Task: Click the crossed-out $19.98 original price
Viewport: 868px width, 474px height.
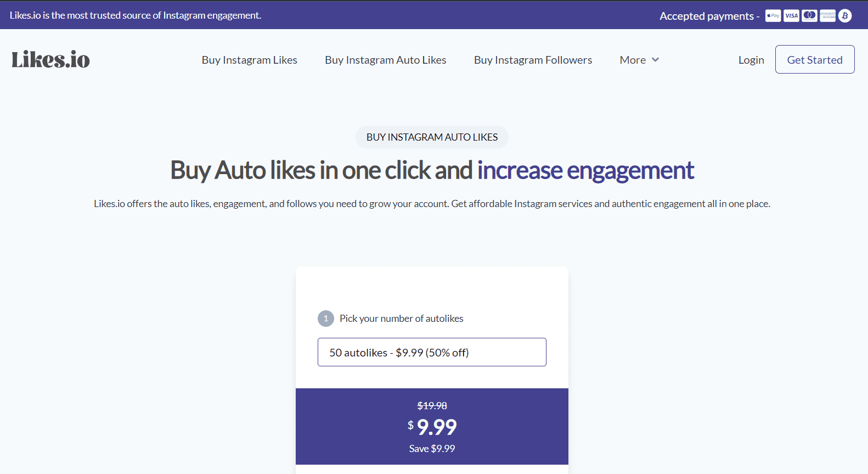Action: click(x=432, y=405)
